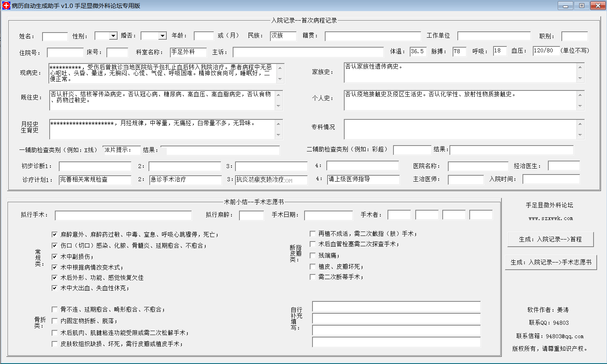Click the 拟行手术 input field
This screenshot has height=364, width=607.
click(x=123, y=215)
